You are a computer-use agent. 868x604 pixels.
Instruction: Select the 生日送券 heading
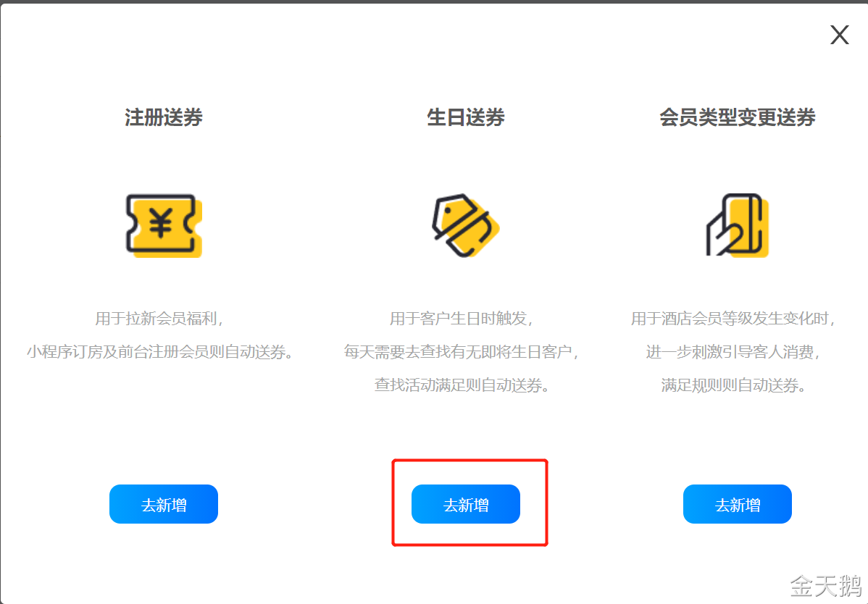[466, 117]
